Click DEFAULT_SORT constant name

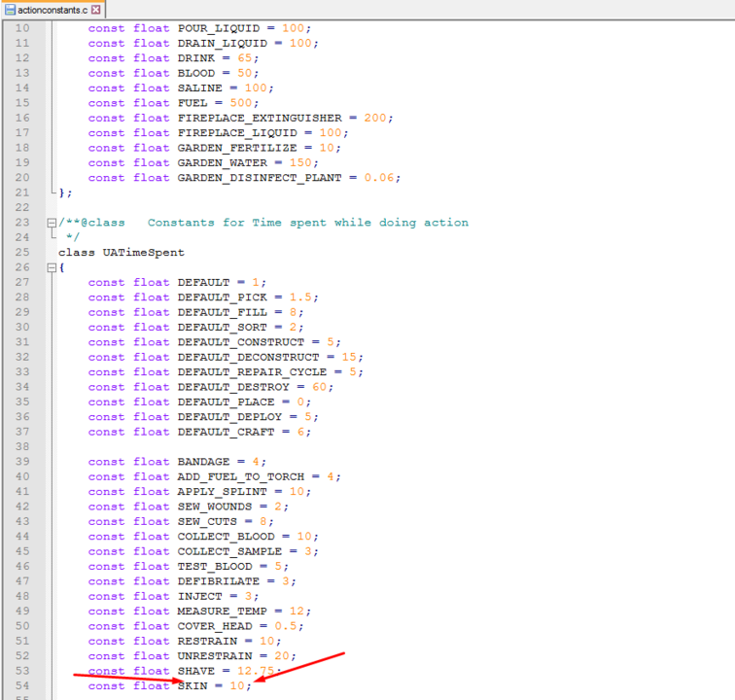point(223,328)
